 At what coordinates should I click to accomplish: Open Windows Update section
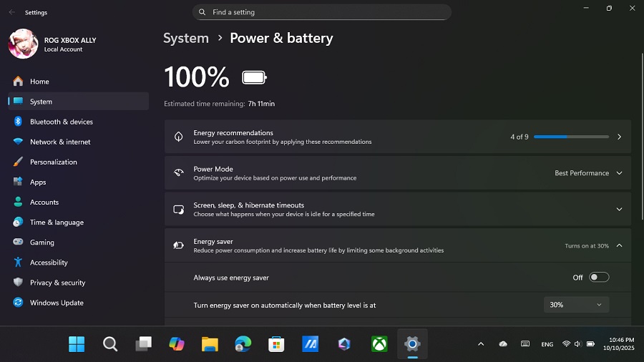(57, 303)
